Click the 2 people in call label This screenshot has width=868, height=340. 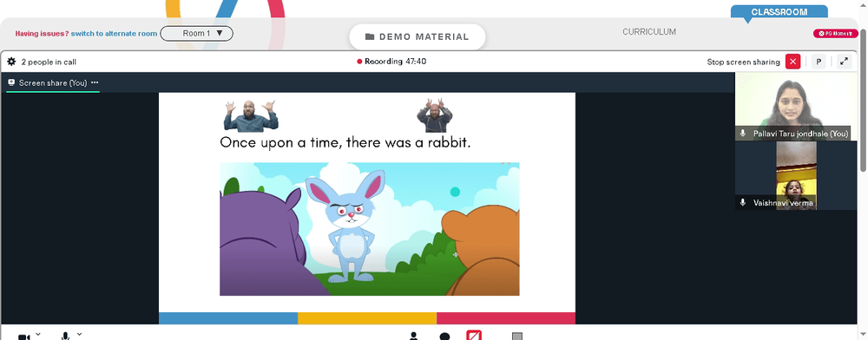click(x=49, y=62)
